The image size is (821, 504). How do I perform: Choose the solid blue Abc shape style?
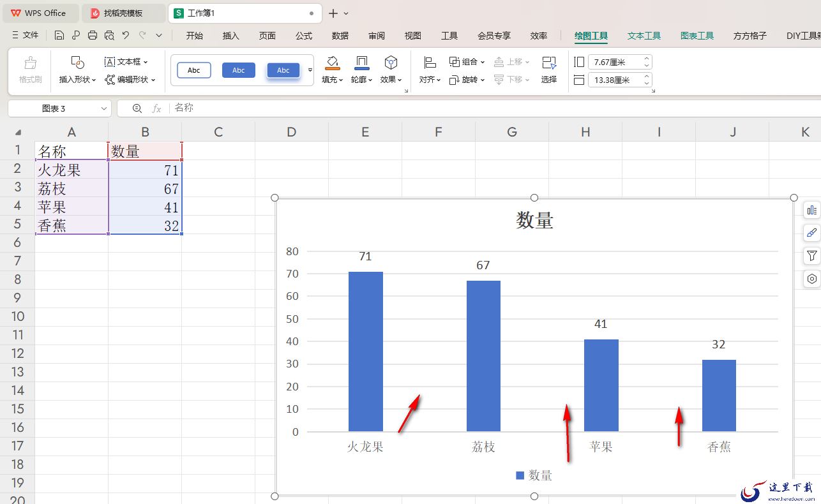click(x=239, y=70)
